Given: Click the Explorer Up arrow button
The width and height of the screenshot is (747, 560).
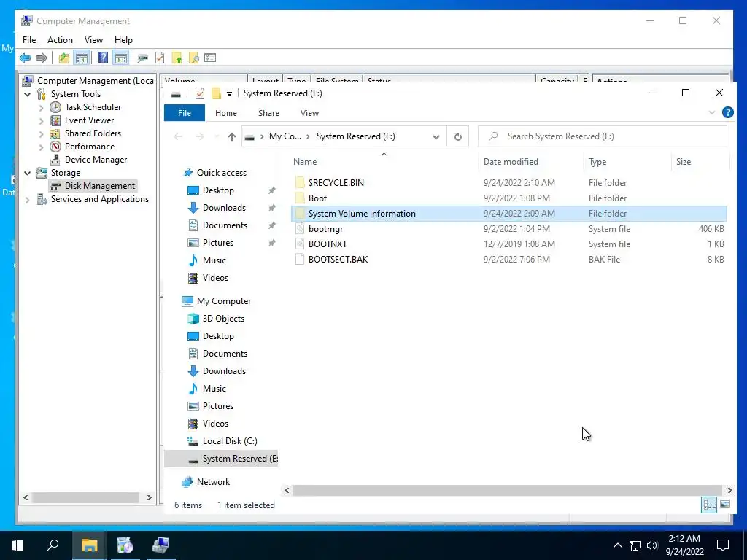Looking at the screenshot, I should point(231,136).
